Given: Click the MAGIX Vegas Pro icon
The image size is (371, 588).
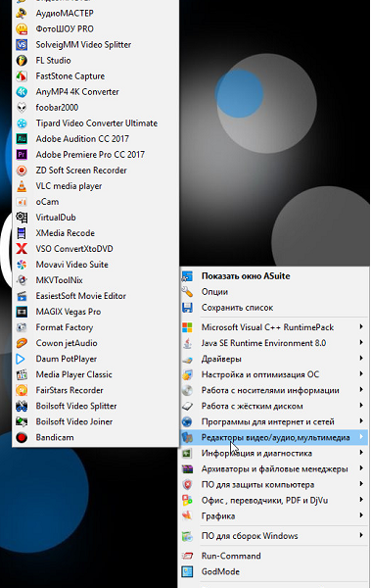Looking at the screenshot, I should [22, 312].
